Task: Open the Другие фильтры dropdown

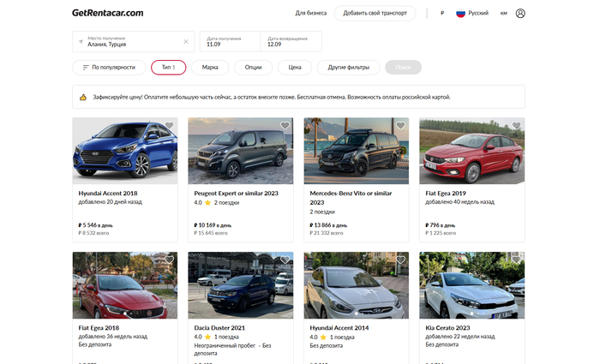Action: [x=349, y=68]
